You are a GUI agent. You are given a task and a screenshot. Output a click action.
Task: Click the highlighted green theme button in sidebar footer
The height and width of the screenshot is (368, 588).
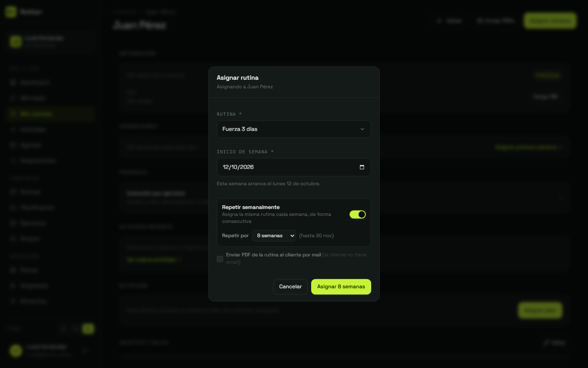[88, 328]
